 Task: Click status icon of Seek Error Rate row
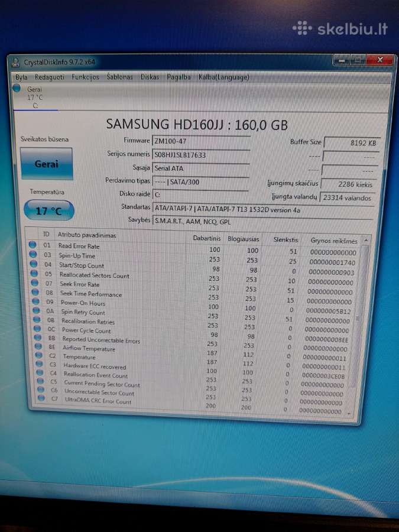35,283
